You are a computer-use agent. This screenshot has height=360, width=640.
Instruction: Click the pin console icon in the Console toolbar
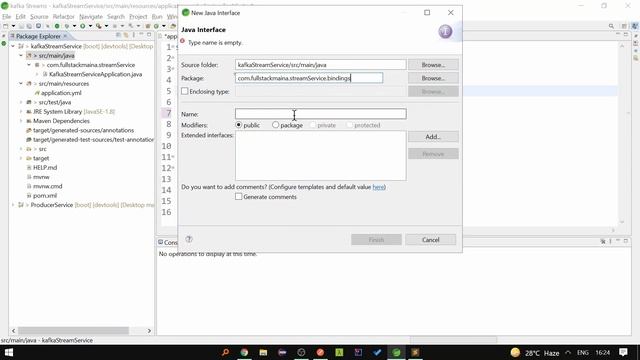(x=603, y=241)
